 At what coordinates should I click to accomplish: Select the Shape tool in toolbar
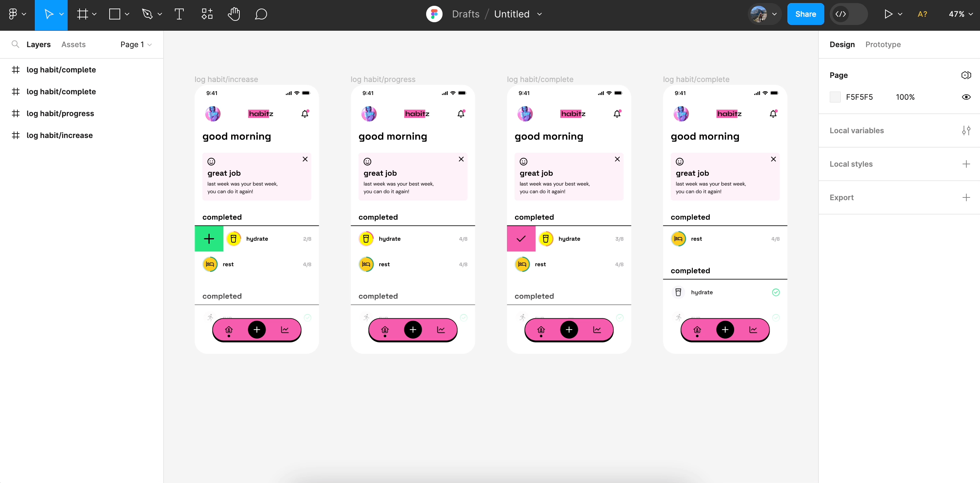coord(114,14)
